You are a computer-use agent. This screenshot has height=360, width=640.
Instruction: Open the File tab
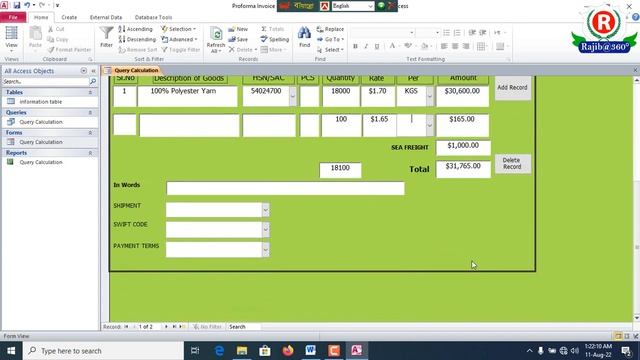13,17
